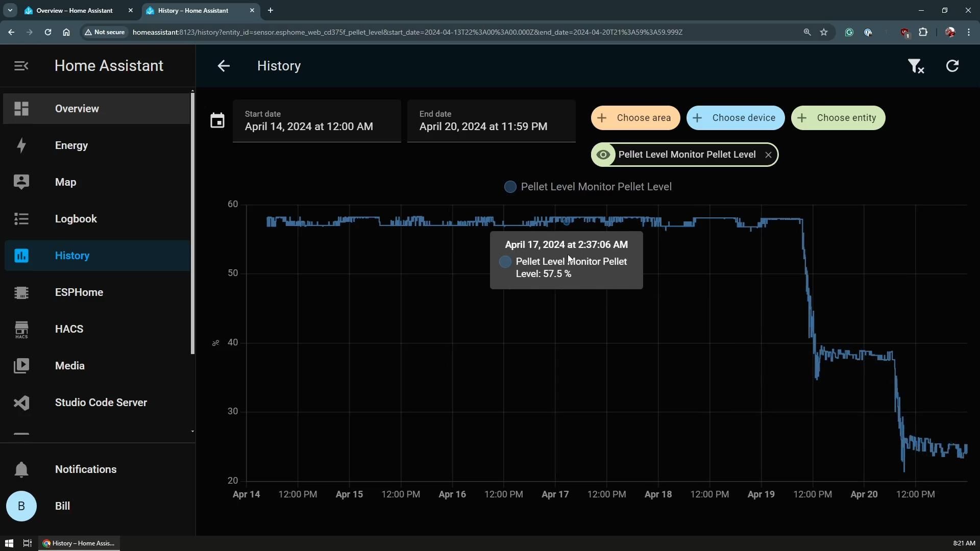Remove the Pellet Level entity chip
Viewport: 980px width, 551px height.
(768, 155)
